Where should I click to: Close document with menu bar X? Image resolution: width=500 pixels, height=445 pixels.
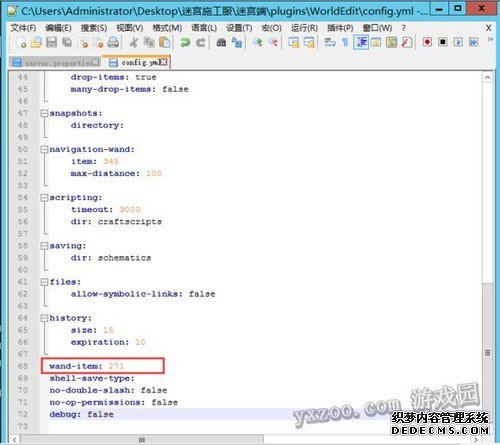[489, 28]
